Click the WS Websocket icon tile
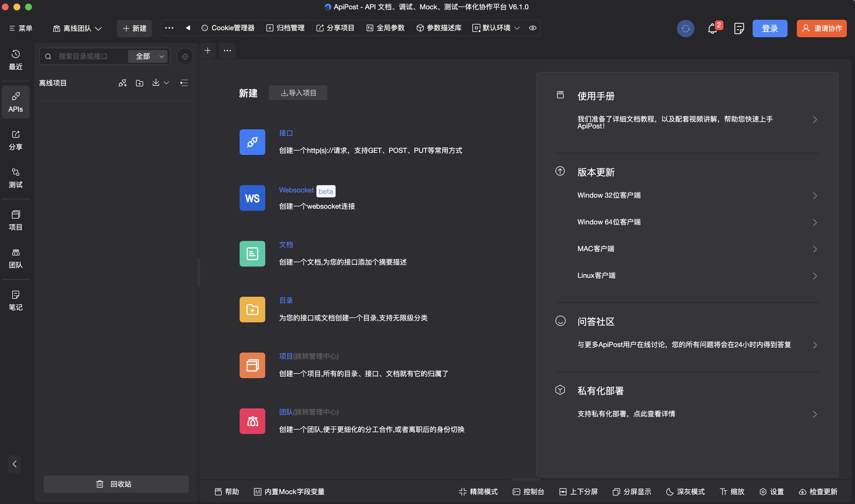This screenshot has width=855, height=504. [x=252, y=198]
